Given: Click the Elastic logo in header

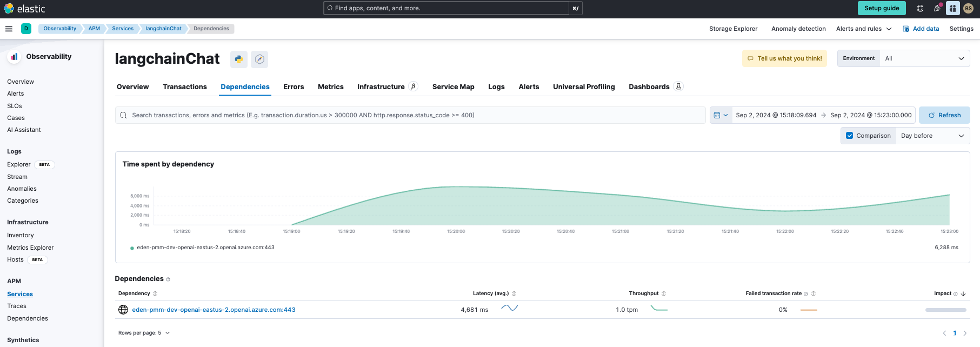Looking at the screenshot, I should pyautogui.click(x=24, y=9).
